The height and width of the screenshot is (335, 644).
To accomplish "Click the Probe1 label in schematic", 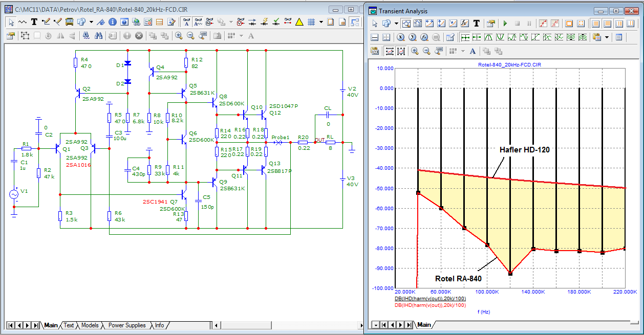I will click(281, 137).
